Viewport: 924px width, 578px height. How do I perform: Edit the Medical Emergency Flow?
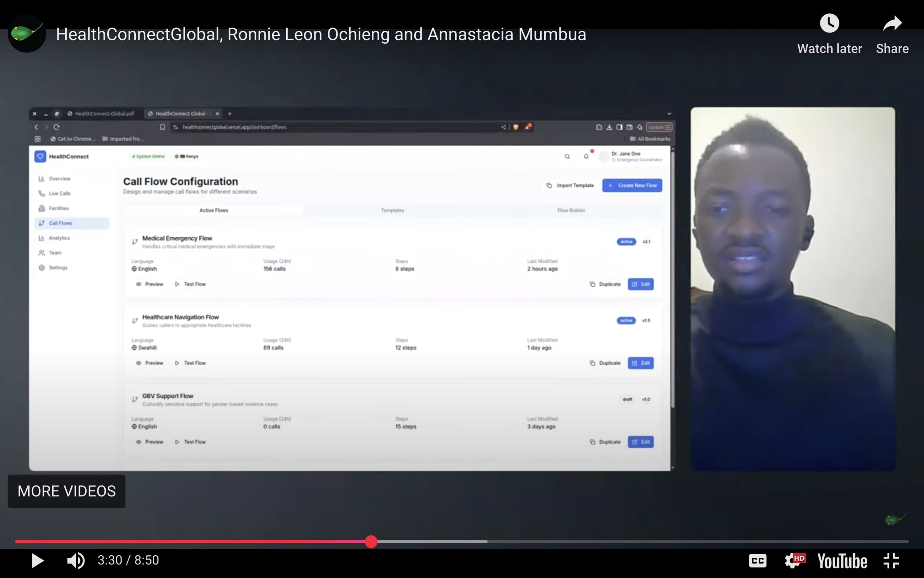pyautogui.click(x=641, y=284)
